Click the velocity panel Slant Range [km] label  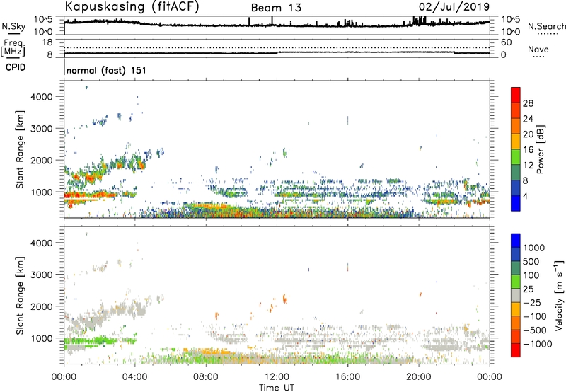coord(20,296)
